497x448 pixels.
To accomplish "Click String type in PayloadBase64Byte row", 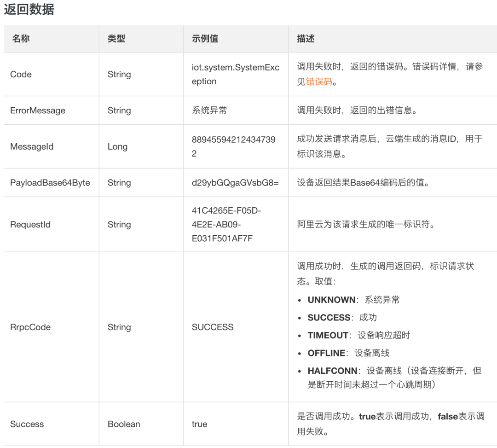I will point(119,183).
